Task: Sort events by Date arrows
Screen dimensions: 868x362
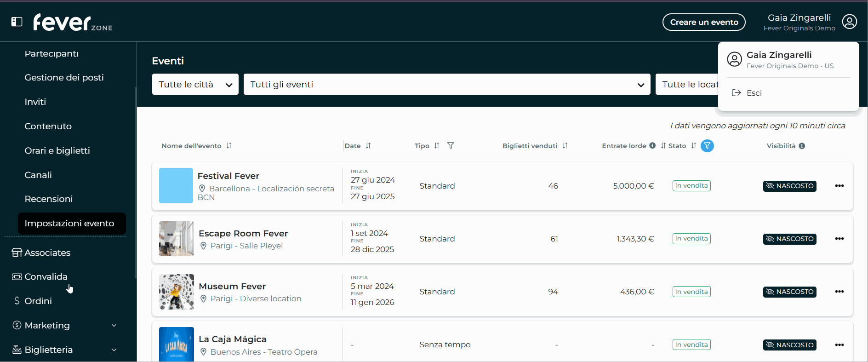Action: pos(368,146)
